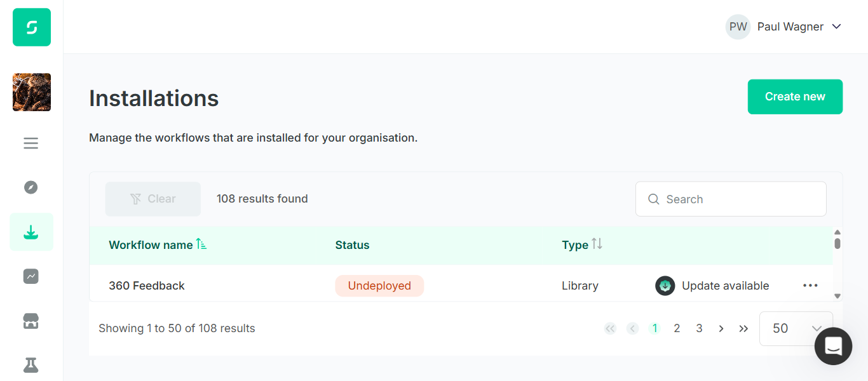Click the Clear filters button
868x381 pixels.
(153, 199)
